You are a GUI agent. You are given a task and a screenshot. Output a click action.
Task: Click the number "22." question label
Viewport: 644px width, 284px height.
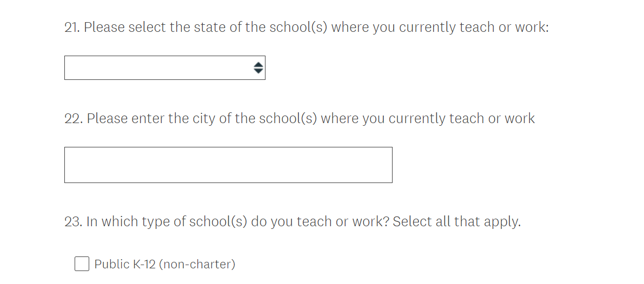73,118
